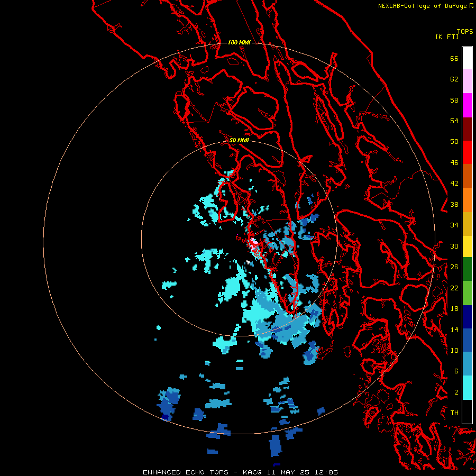Click the light pink 62 kft swatch
476x476 pixels.
click(x=467, y=81)
